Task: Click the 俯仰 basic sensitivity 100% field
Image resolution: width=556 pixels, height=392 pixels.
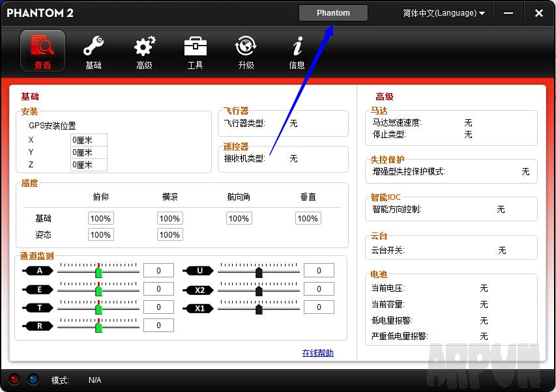Action: [100, 218]
